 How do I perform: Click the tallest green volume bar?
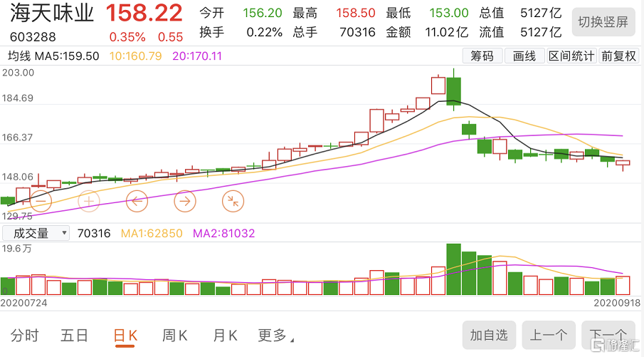click(453, 269)
